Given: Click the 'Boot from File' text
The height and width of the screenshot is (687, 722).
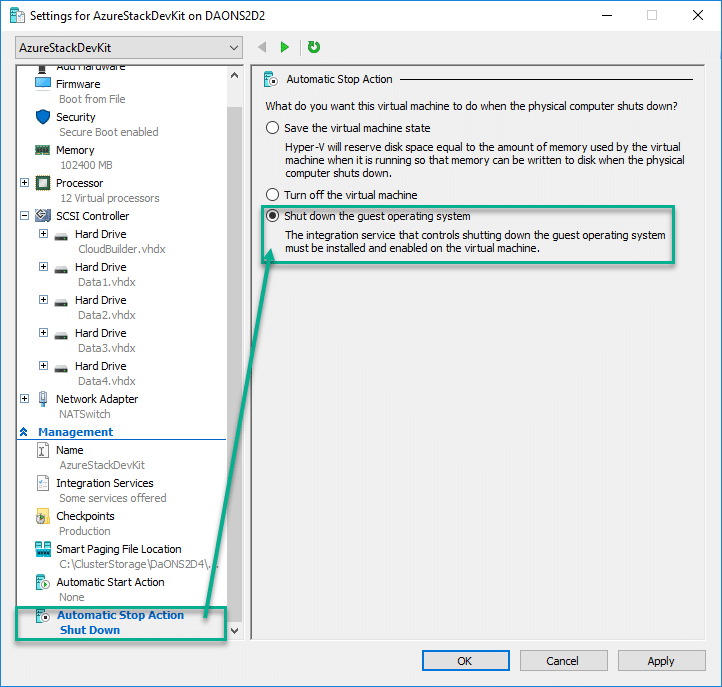Looking at the screenshot, I should point(92,99).
